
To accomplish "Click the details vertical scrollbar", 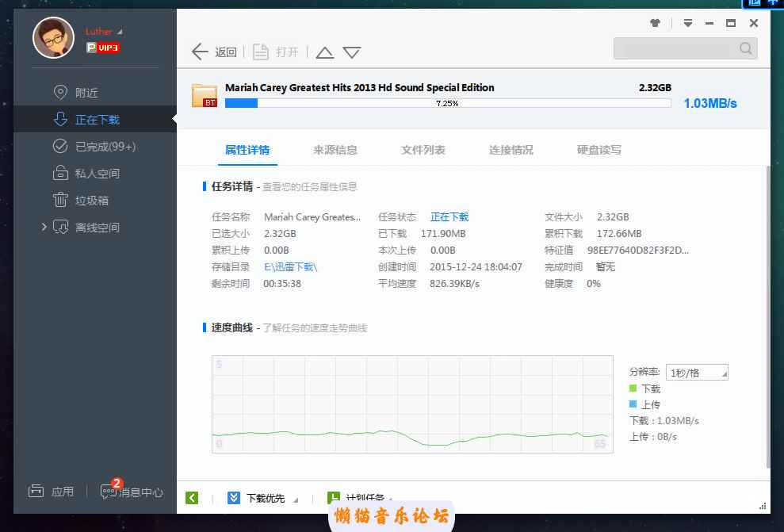I will click(x=768, y=316).
